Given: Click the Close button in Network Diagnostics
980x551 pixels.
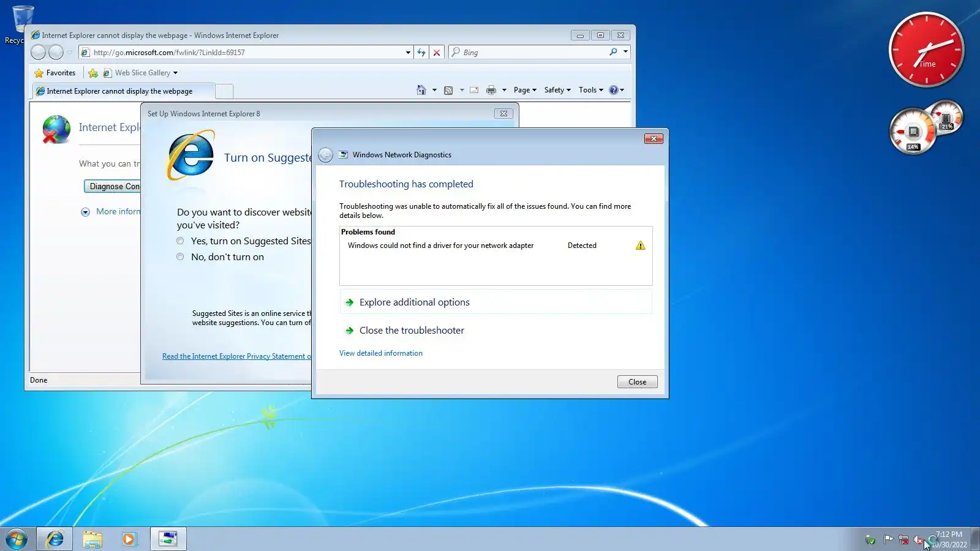Looking at the screenshot, I should pyautogui.click(x=637, y=382).
